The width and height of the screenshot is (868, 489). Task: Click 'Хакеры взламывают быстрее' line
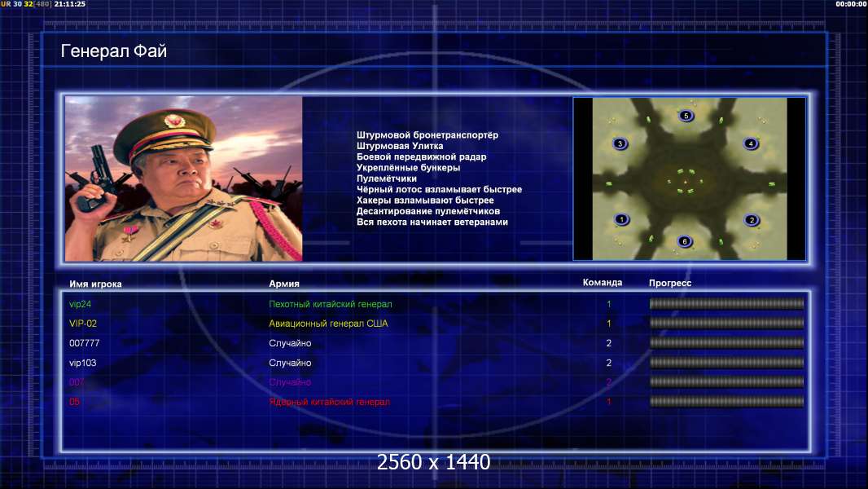(425, 200)
